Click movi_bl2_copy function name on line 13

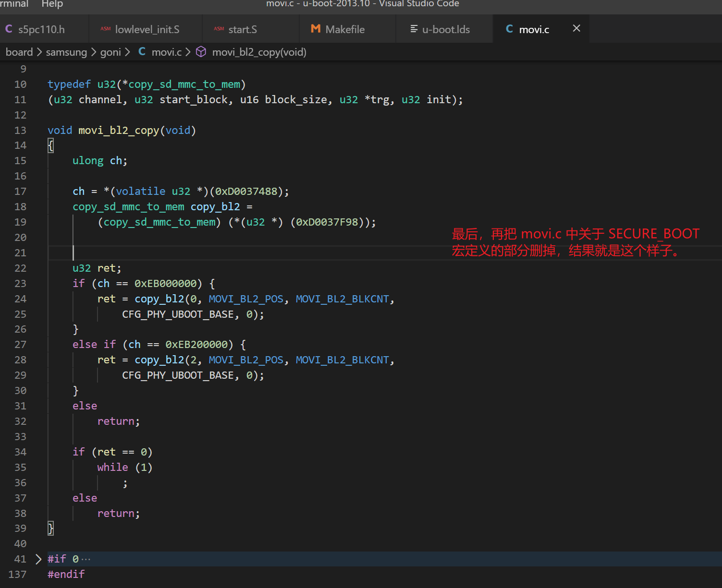[x=119, y=130]
